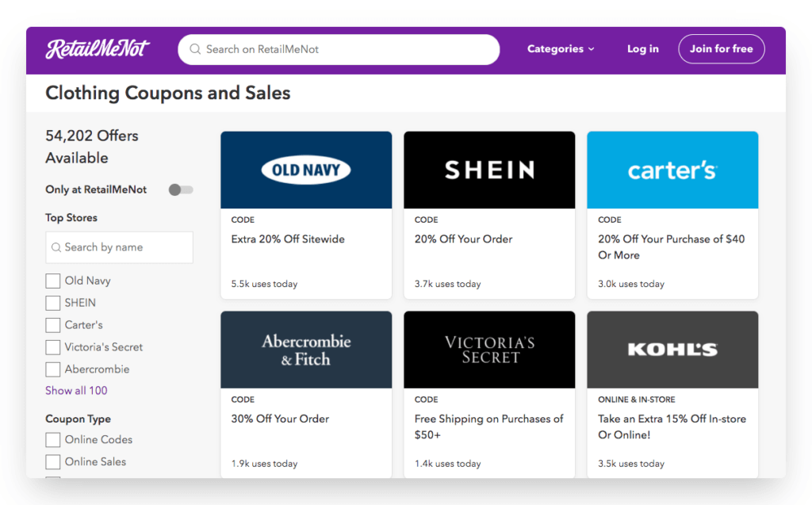
Task: Open the Victoria's Secret logo banner
Action: [x=489, y=350]
